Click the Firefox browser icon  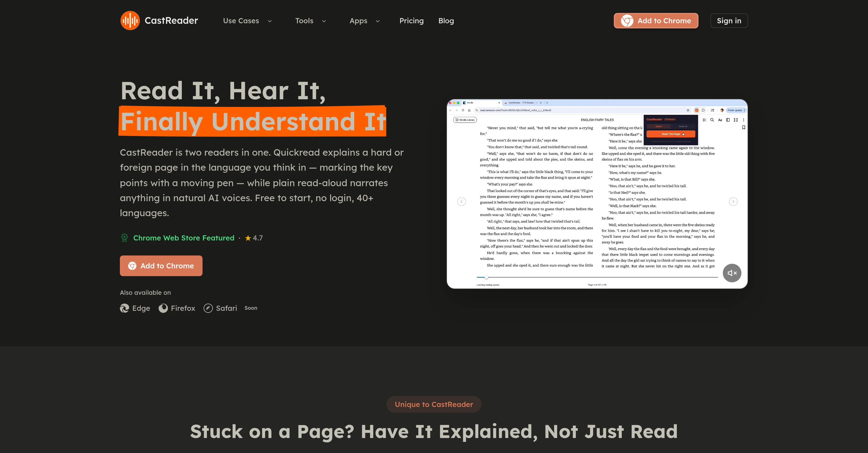coord(163,308)
